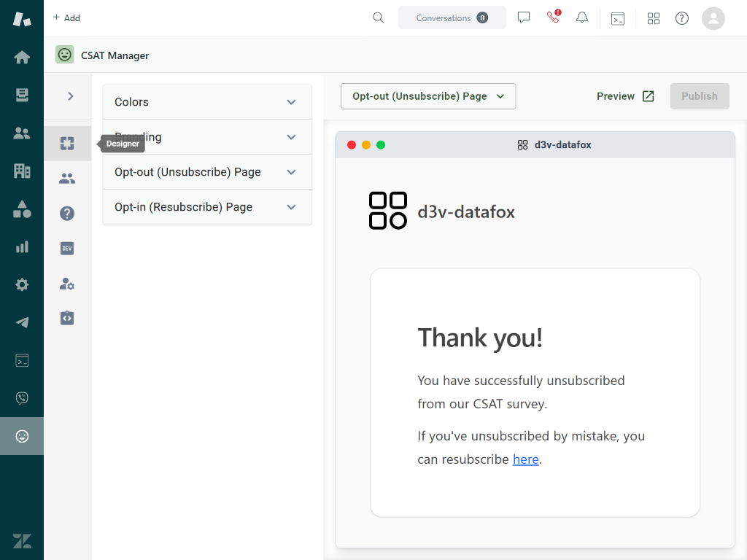The image size is (747, 560).
Task: Click the DEV icon in the app sidebar
Action: click(x=67, y=249)
